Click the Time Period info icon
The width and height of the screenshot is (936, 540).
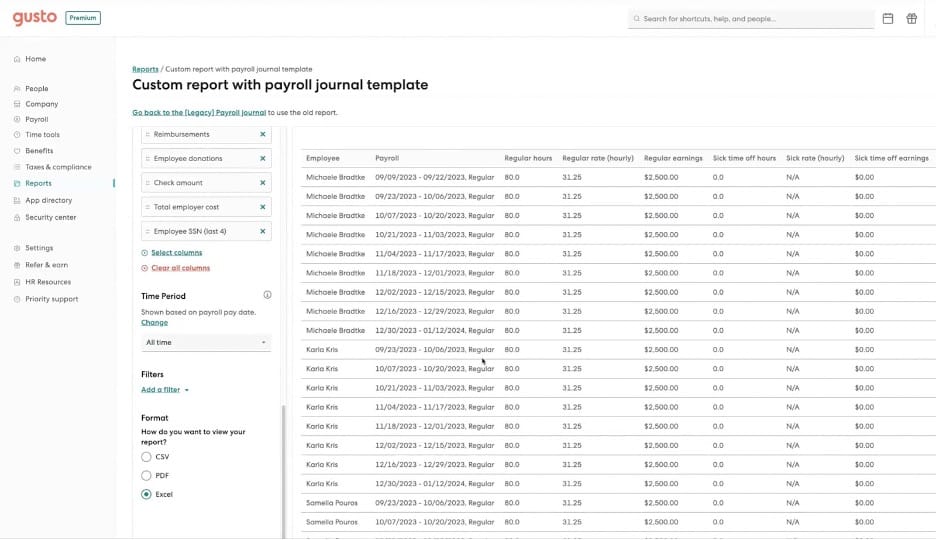pyautogui.click(x=267, y=295)
